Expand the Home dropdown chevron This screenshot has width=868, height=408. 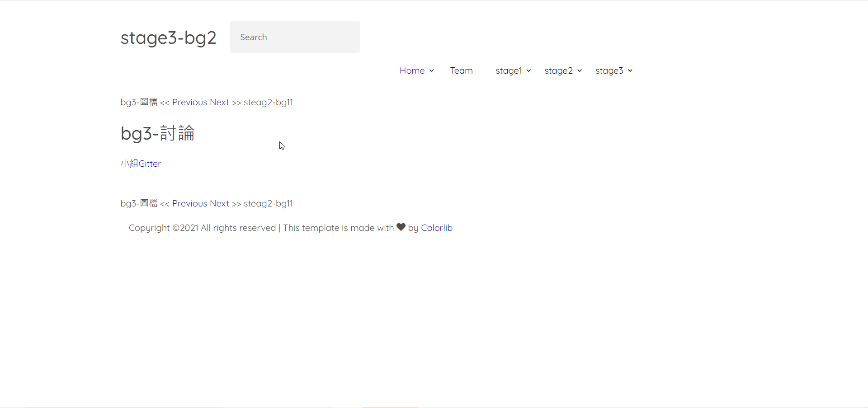tap(432, 71)
